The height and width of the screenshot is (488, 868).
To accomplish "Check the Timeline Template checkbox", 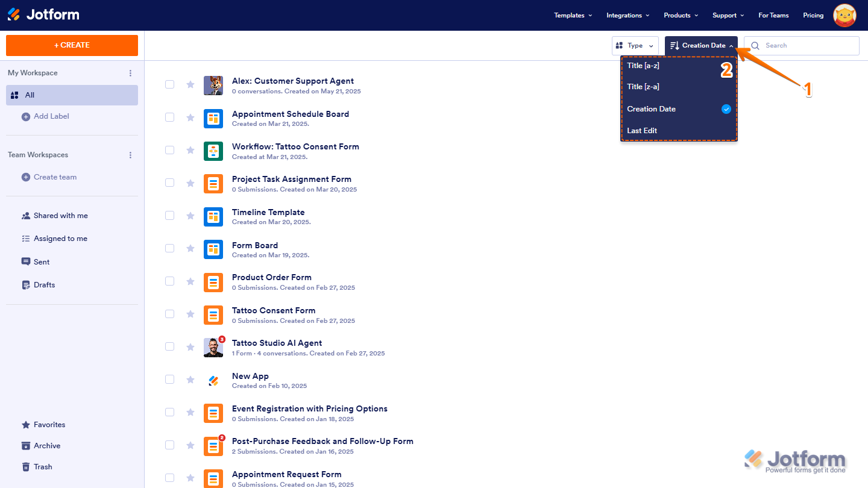I will click(x=170, y=216).
